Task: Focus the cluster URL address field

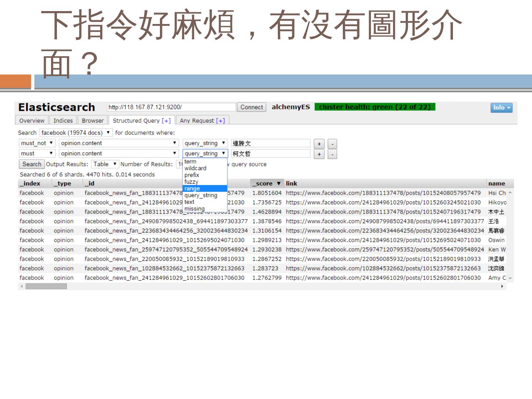Action: pos(171,107)
